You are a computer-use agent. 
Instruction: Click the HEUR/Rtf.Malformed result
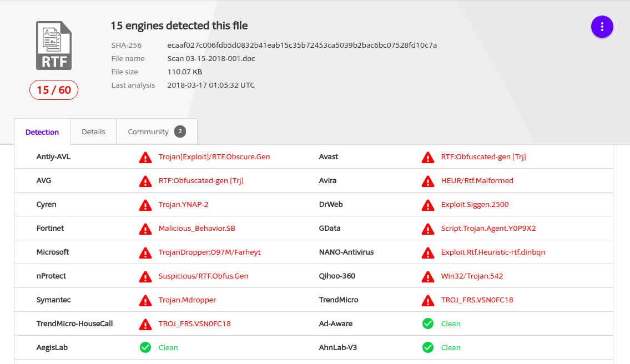click(x=477, y=180)
